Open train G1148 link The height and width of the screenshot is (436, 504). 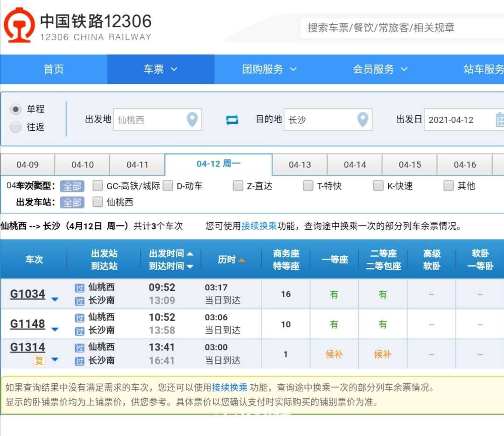28,324
